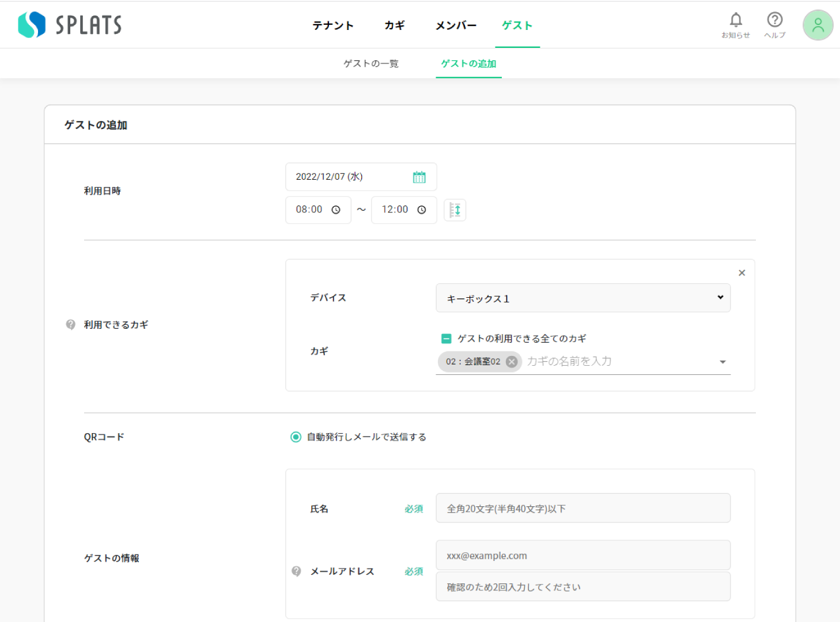
Task: Open the profile avatar icon
Action: [818, 25]
